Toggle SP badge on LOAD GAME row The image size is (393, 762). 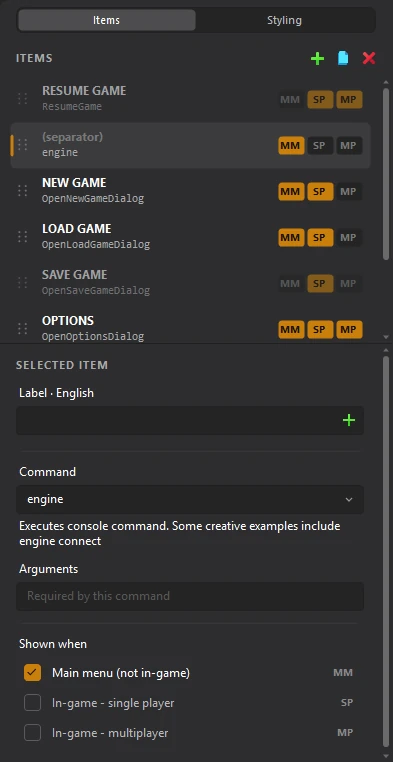point(319,238)
